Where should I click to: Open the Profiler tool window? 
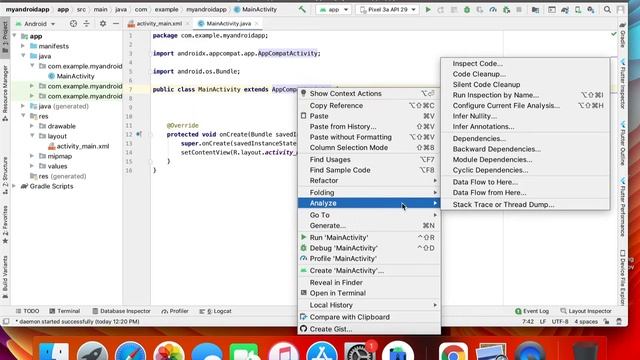pyautogui.click(x=175, y=311)
